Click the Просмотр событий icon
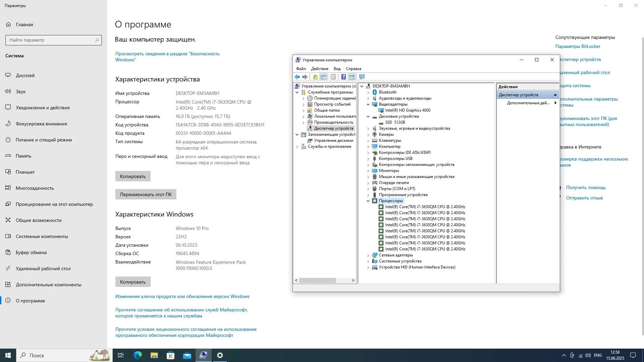This screenshot has height=362, width=644. click(x=310, y=104)
